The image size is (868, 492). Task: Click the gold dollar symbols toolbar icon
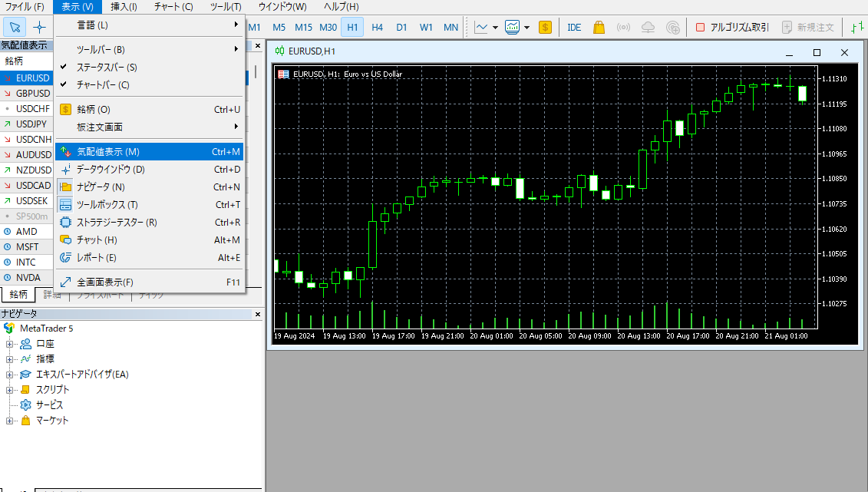point(545,27)
